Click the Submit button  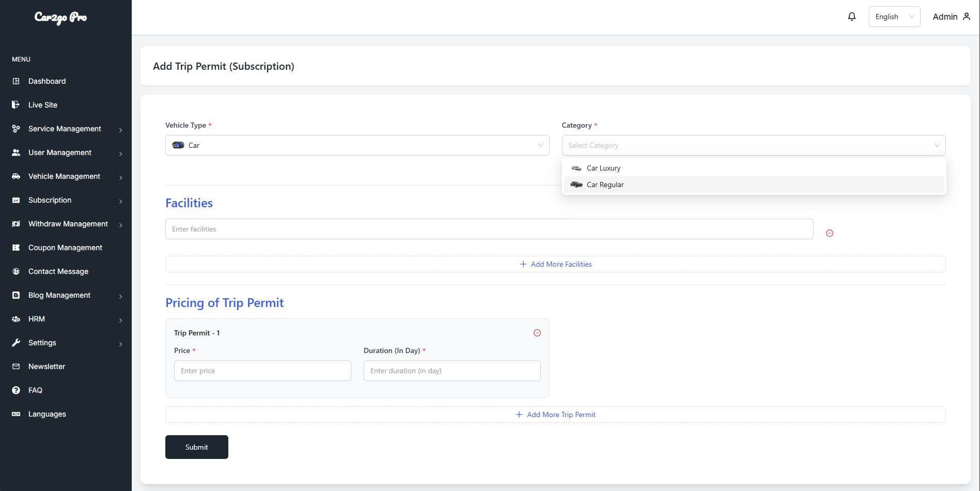(197, 447)
